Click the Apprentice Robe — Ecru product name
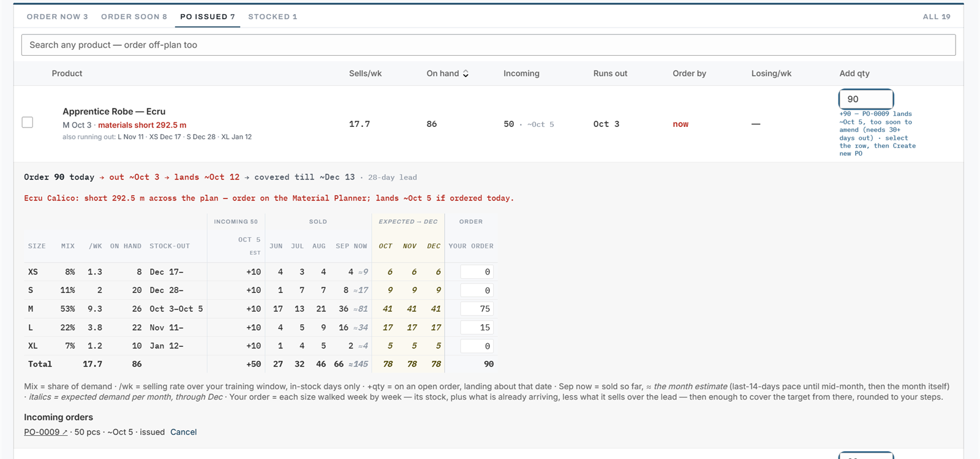This screenshot has width=980, height=459. [114, 112]
